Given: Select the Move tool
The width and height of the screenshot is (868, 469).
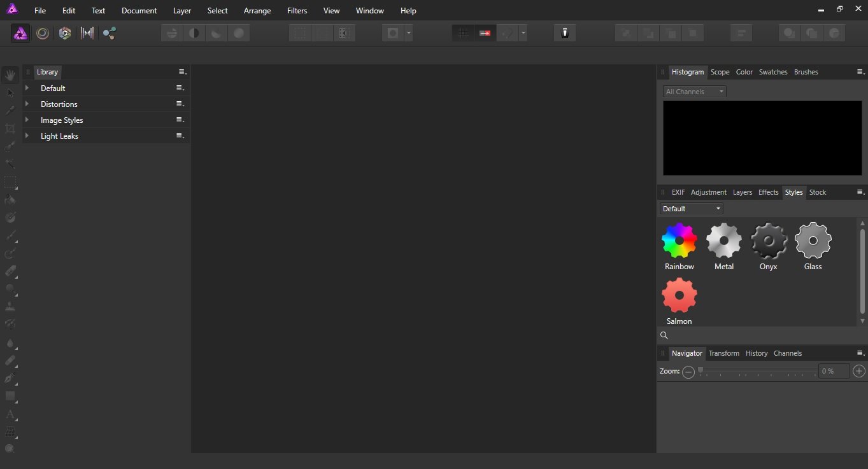Looking at the screenshot, I should coord(10,93).
